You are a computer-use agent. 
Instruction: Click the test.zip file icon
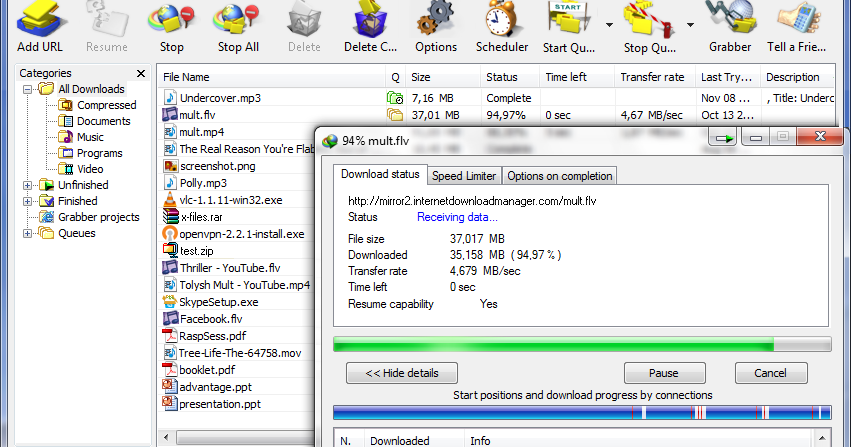[170, 251]
